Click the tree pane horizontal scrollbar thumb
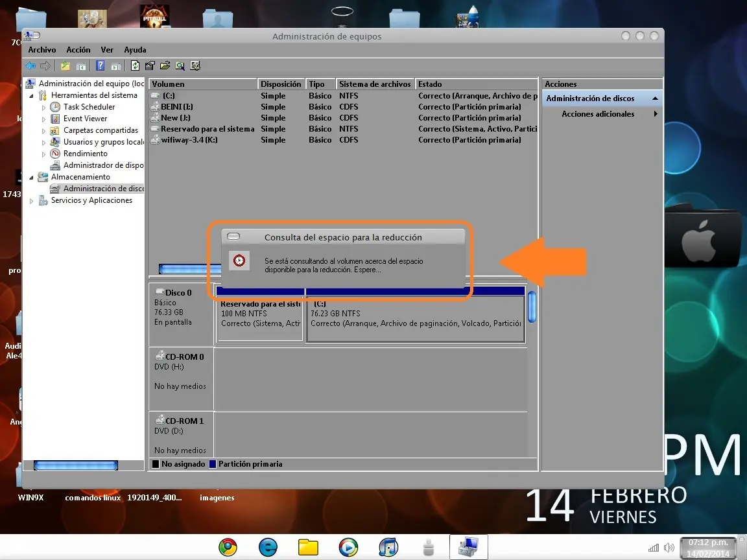Image resolution: width=747 pixels, height=560 pixels. pos(76,465)
